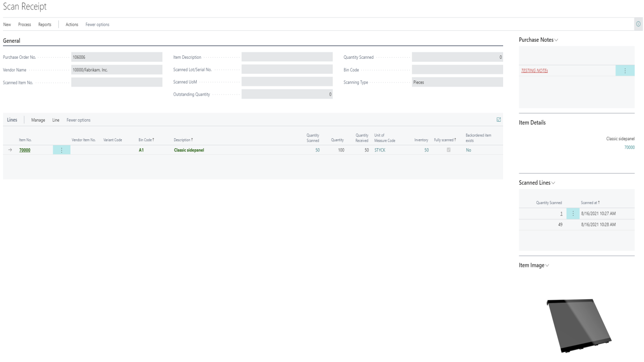
Task: Click the Scanning Type field showing Pieces
Action: coord(457,82)
